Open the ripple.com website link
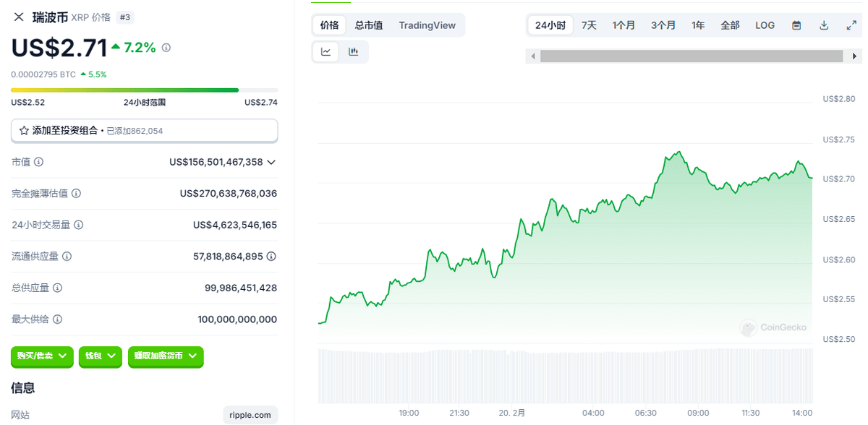The height and width of the screenshot is (425, 868). click(x=250, y=415)
